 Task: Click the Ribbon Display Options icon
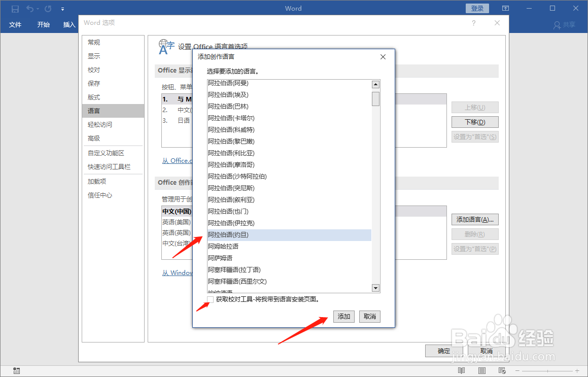click(x=505, y=8)
